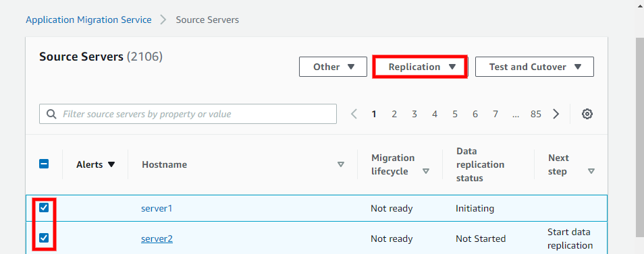
Task: Focus the filter source servers search field
Action: click(188, 114)
